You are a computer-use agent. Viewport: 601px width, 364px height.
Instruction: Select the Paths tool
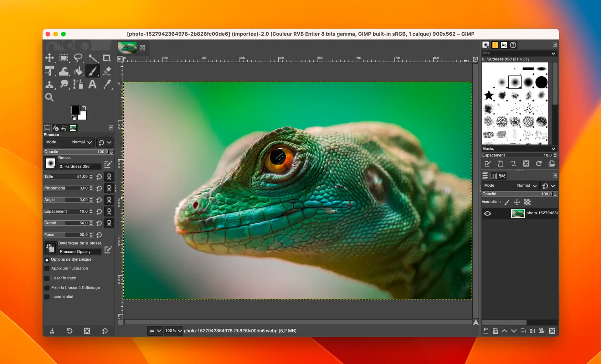click(x=78, y=84)
